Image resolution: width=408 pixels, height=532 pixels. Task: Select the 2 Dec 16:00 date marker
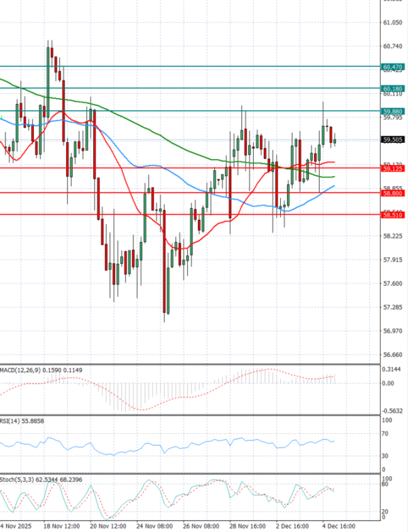(x=292, y=526)
